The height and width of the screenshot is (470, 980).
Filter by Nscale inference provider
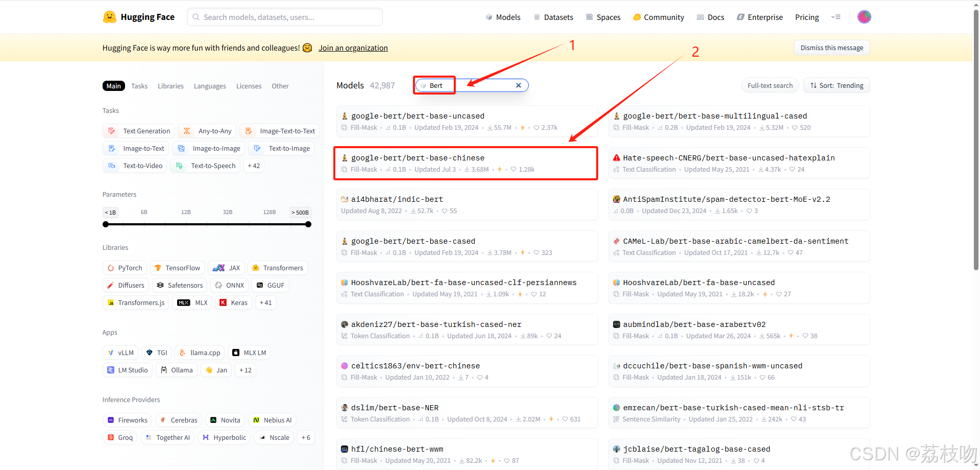(274, 437)
